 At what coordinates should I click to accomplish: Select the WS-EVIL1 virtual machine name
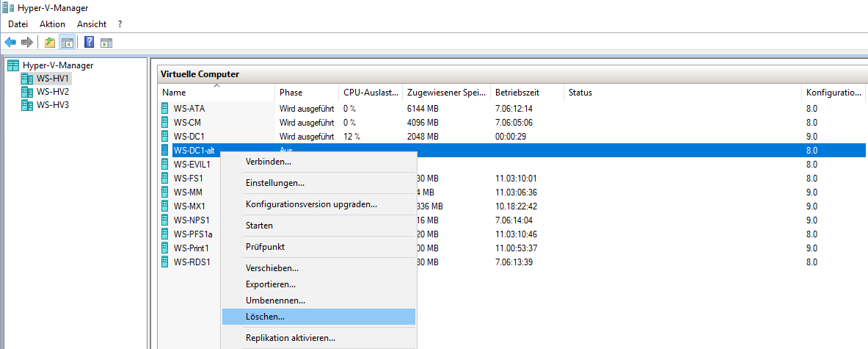(x=192, y=165)
